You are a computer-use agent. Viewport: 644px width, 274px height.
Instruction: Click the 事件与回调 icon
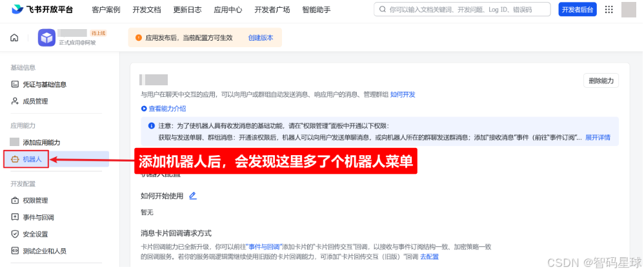pos(15,217)
